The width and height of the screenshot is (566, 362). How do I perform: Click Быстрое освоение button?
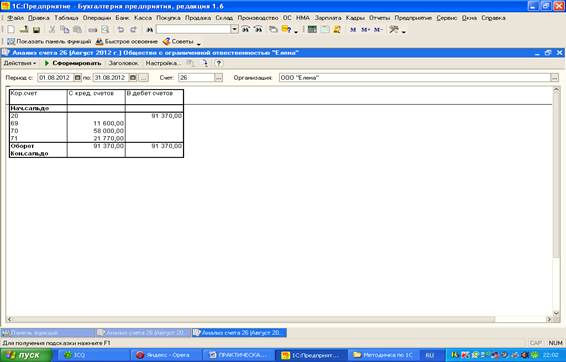coord(127,42)
